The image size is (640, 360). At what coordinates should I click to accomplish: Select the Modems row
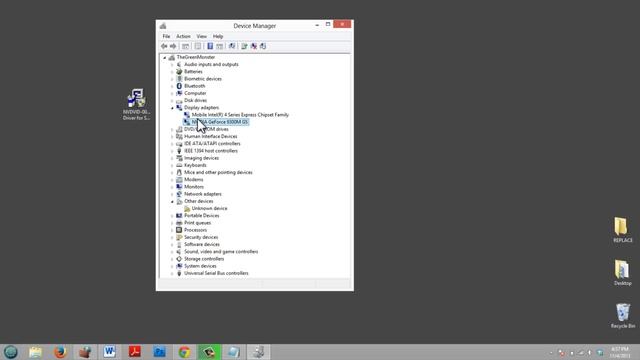[193, 180]
